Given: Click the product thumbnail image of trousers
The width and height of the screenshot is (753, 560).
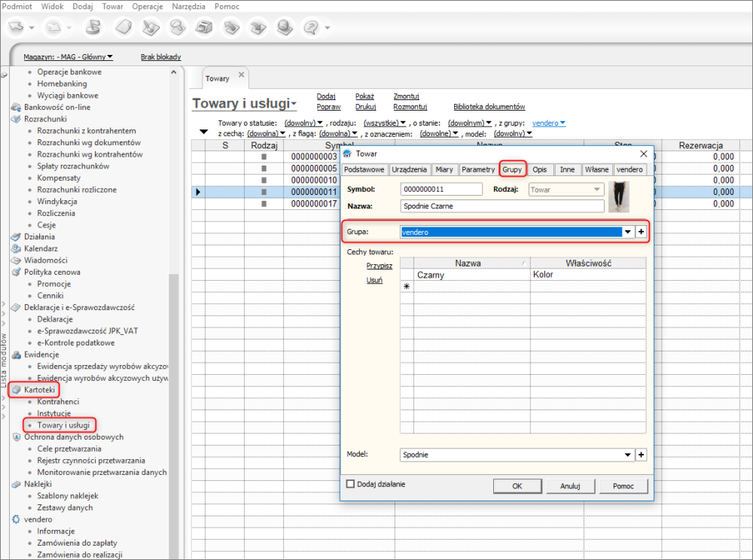Looking at the screenshot, I should 618,196.
